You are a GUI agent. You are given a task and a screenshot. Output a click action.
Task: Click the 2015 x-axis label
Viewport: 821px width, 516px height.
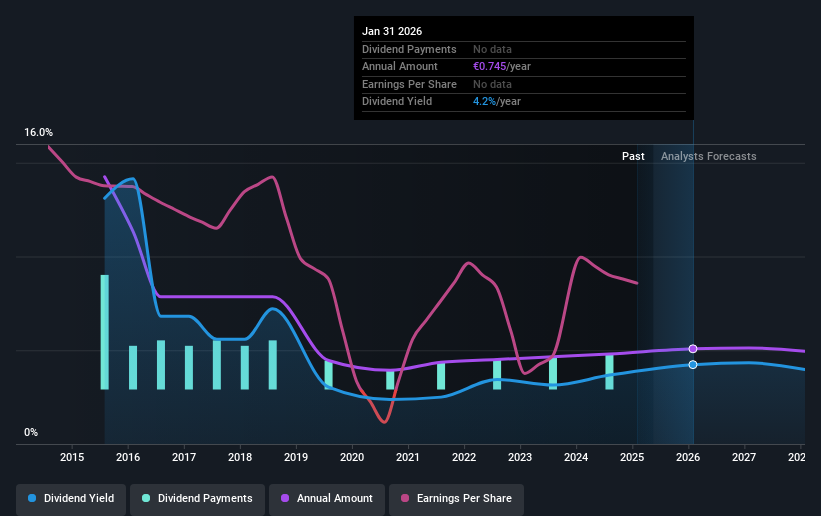point(72,457)
